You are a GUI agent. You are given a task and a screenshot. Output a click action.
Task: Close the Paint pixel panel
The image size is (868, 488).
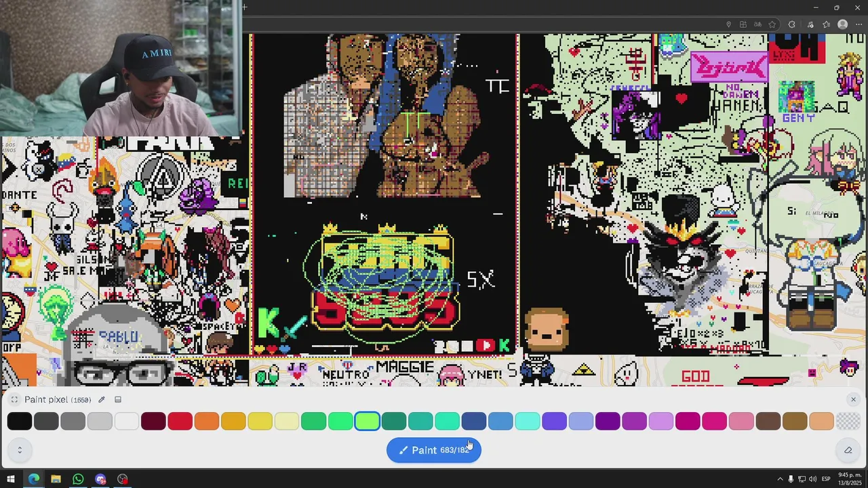pyautogui.click(x=853, y=400)
